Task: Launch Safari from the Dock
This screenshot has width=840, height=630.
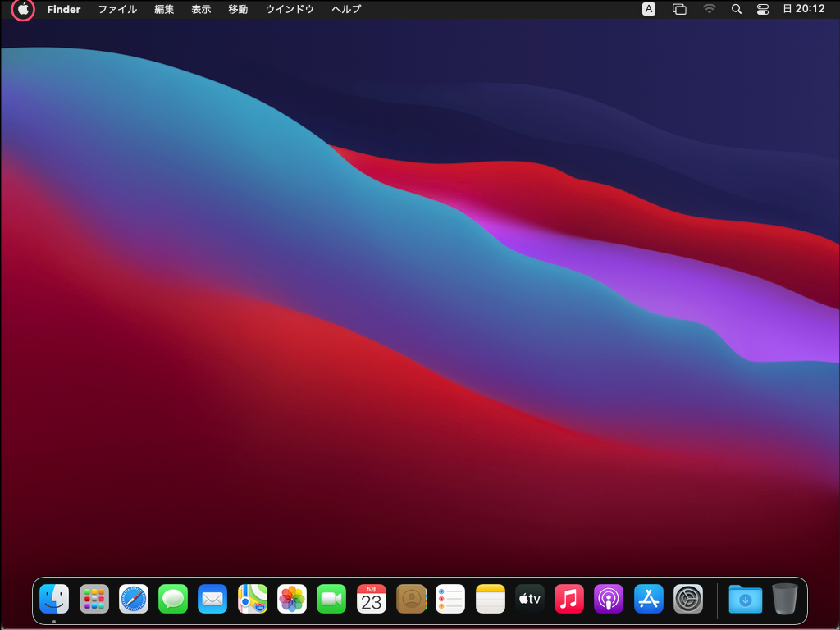Action: (x=134, y=598)
